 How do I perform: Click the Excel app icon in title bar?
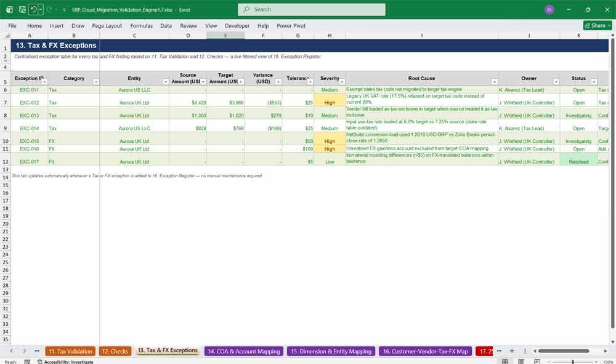point(9,9)
